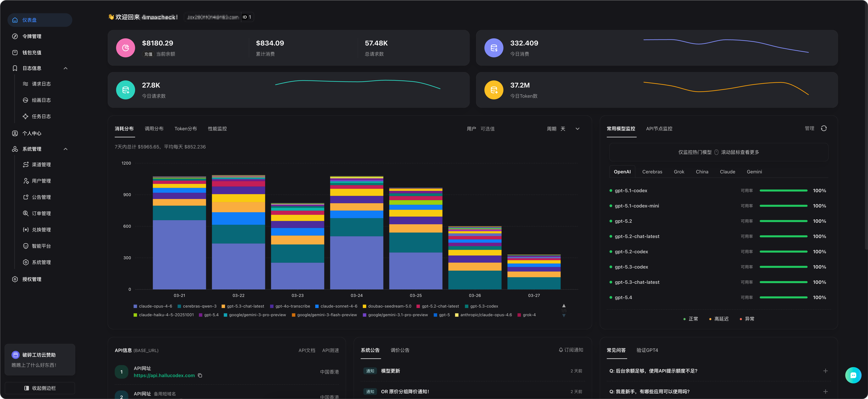Click the pink balance pie chart icon
The width and height of the screenshot is (868, 399).
(125, 48)
